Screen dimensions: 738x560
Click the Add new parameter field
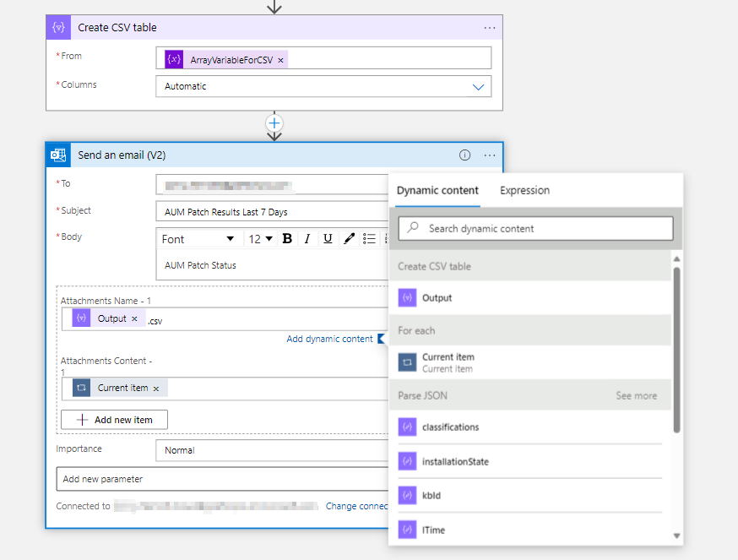point(222,479)
